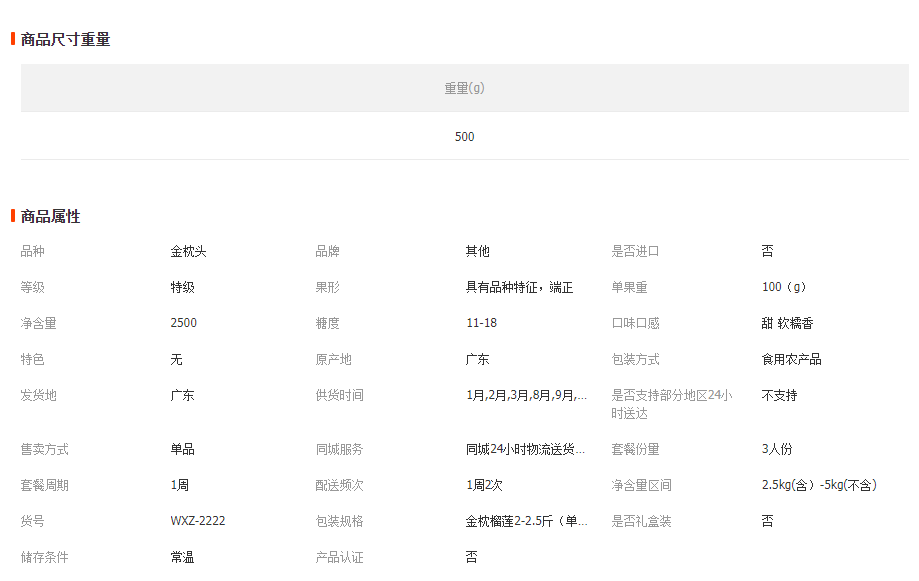Select the grade value 特级
The width and height of the screenshot is (919, 581).
pyautogui.click(x=182, y=287)
